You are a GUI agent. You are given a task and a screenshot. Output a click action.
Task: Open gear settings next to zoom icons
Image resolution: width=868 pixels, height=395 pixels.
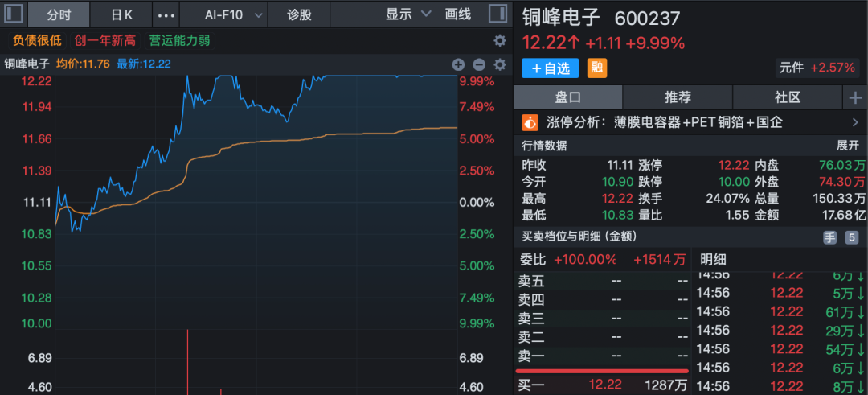500,64
